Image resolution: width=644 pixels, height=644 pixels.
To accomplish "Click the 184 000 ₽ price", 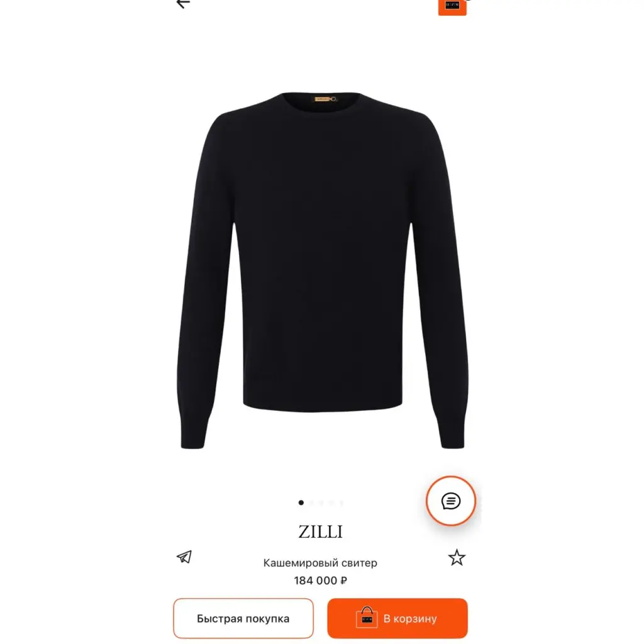I will click(320, 580).
